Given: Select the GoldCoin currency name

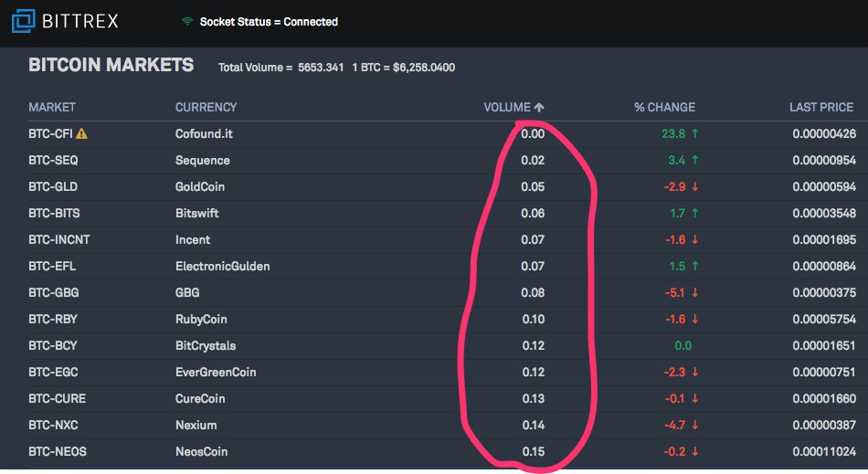Looking at the screenshot, I should (200, 186).
